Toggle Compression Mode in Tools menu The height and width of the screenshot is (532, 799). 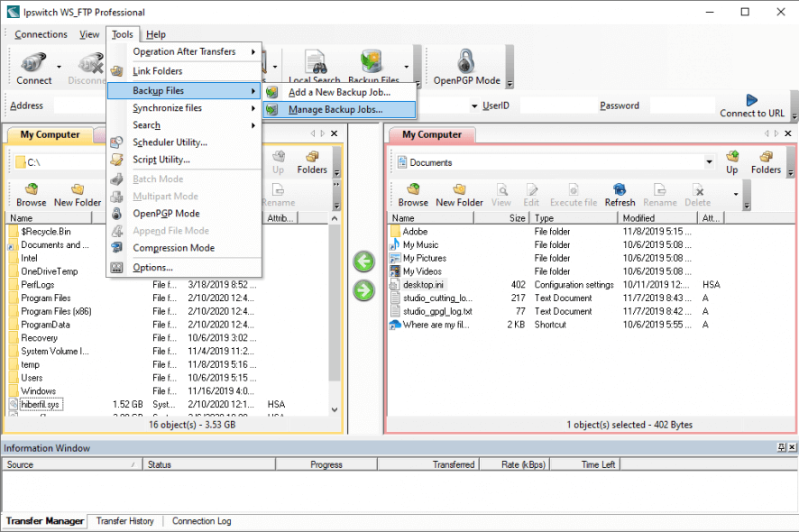184,248
